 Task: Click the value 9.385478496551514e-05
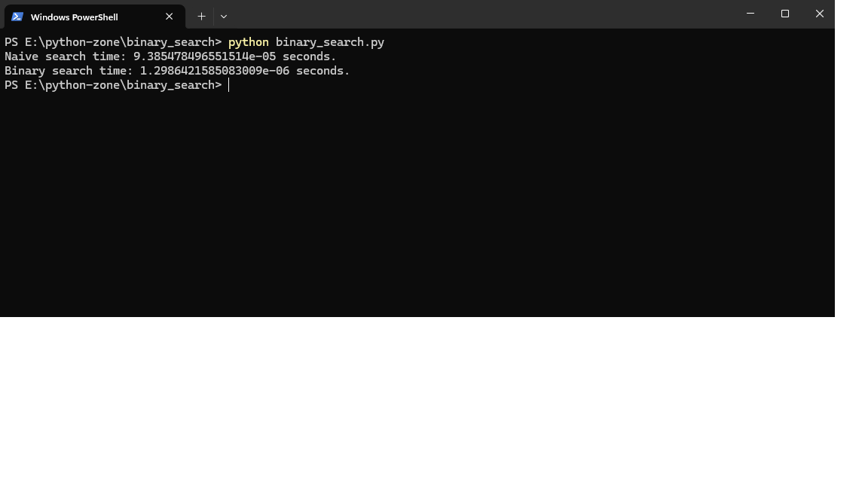click(x=204, y=56)
